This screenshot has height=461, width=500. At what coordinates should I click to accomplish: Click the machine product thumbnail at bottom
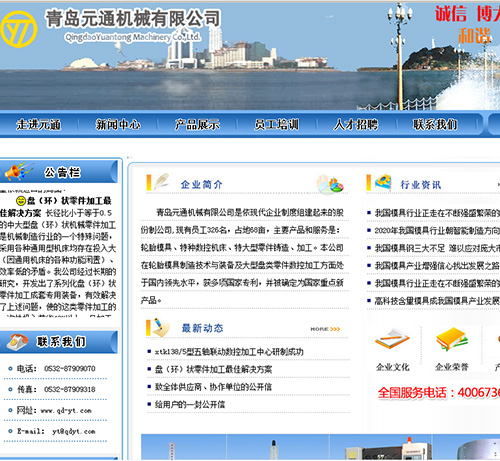point(381,447)
